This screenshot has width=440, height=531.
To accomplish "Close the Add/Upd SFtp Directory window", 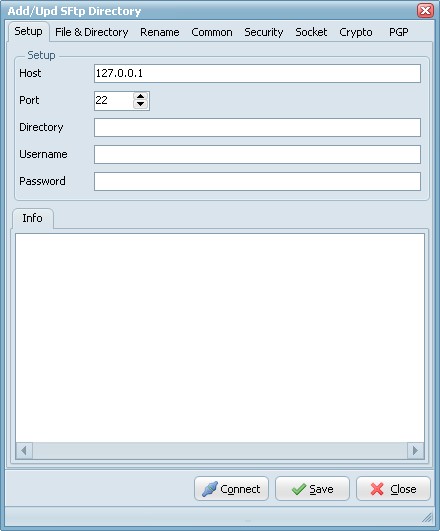I will tap(425, 10).
